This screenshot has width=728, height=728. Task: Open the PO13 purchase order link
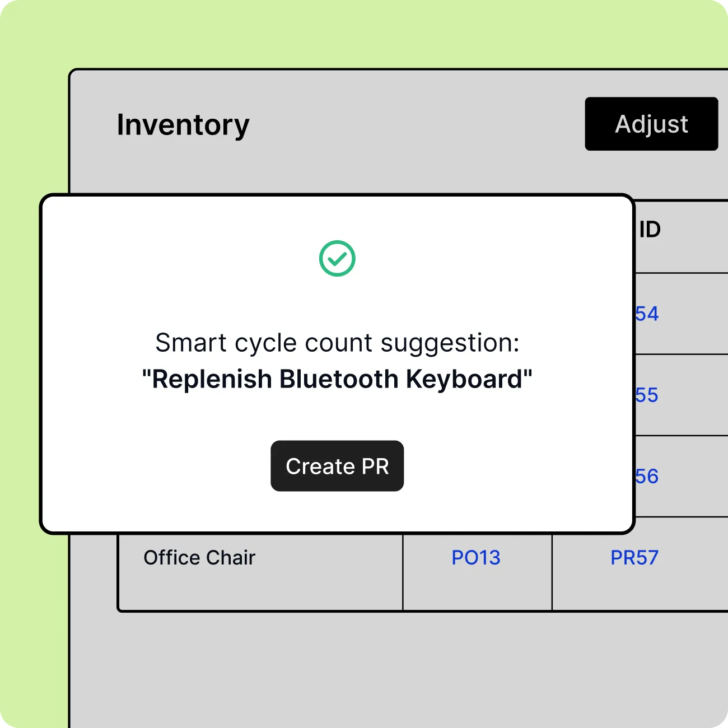(476, 558)
